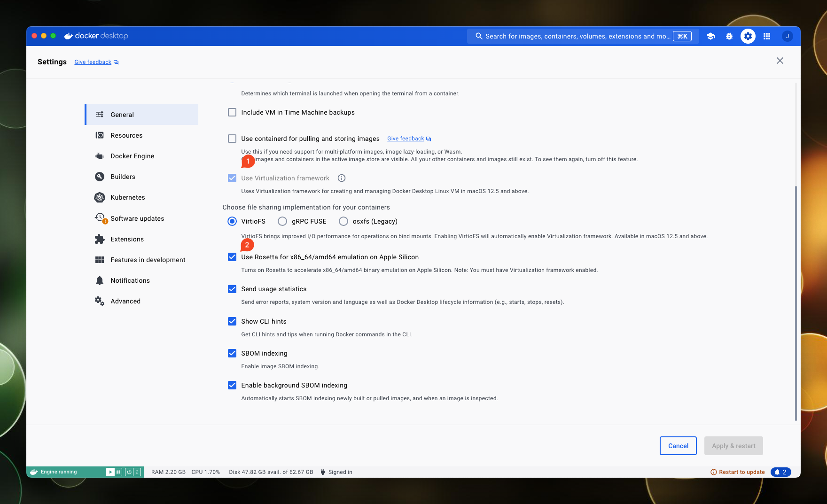827x504 pixels.
Task: Click the settings page vertical scrollbar
Action: coord(796,303)
